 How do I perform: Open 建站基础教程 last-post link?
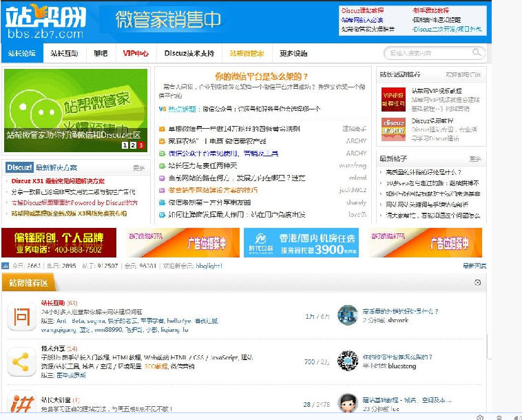(x=407, y=400)
